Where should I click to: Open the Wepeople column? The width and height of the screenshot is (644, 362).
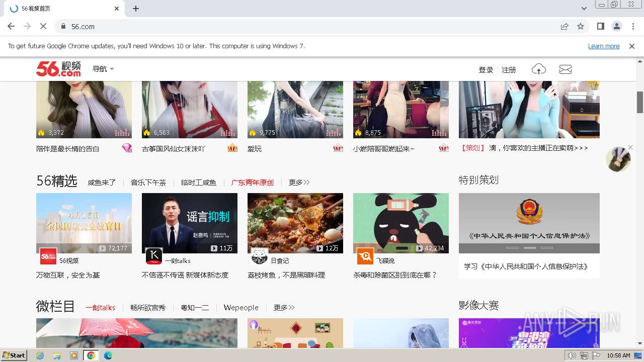pos(241,308)
